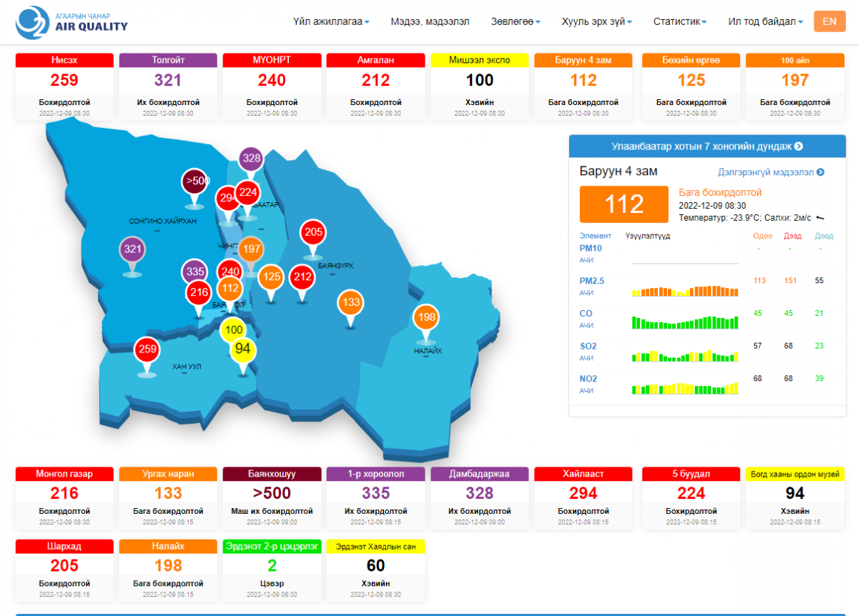Image resolution: width=858 pixels, height=616 pixels.
Task: Expand the Ил тод байдал menu
Action: pyautogui.click(x=765, y=21)
